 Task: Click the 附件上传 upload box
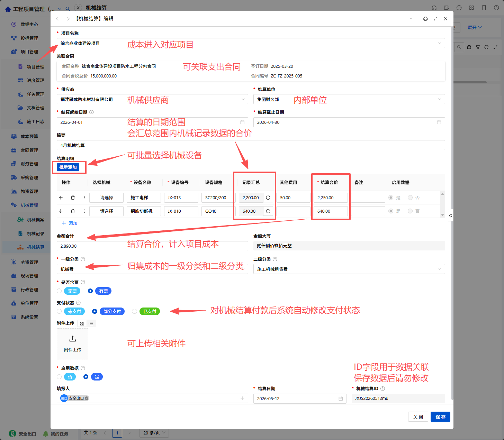(72, 344)
